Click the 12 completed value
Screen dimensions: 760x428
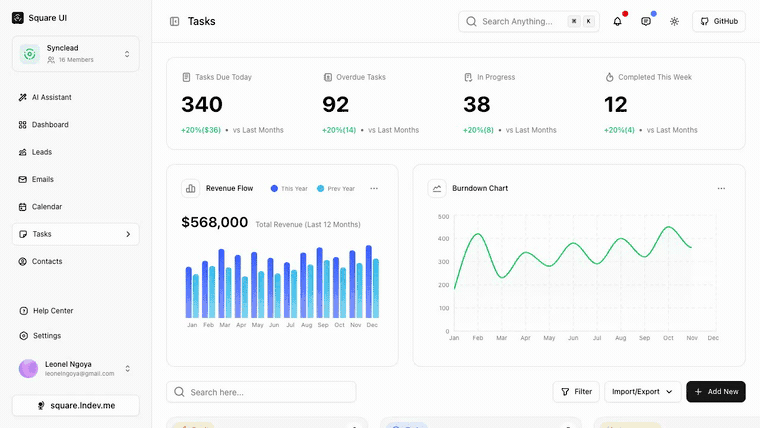tap(616, 104)
